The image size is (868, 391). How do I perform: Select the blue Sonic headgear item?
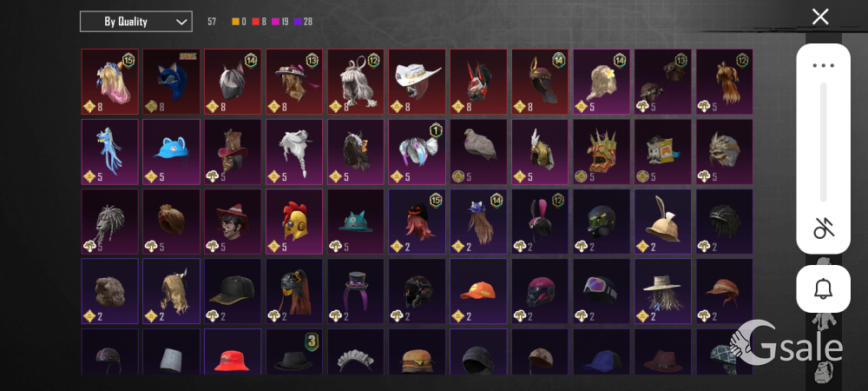pos(171,82)
